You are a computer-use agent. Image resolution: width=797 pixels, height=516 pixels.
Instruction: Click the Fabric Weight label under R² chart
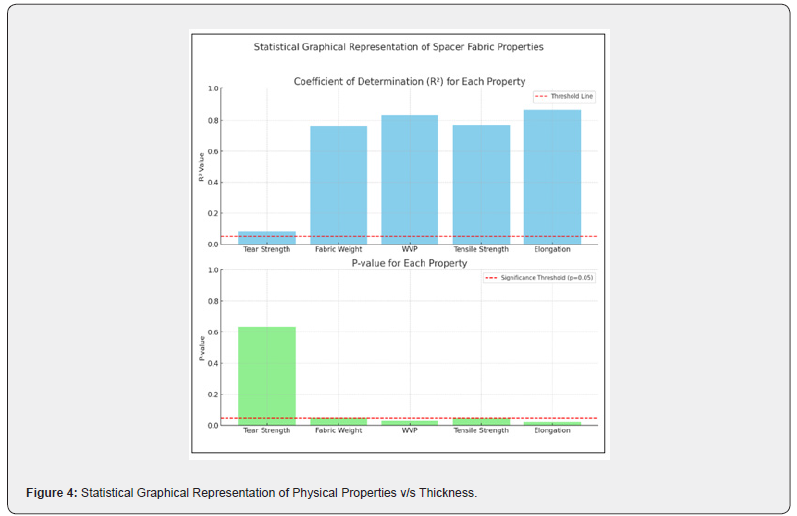pos(338,249)
